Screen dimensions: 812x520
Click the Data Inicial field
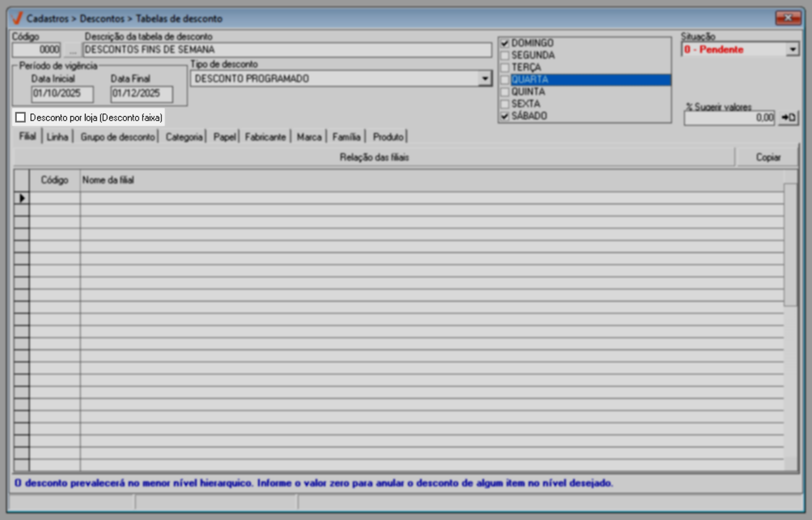pyautogui.click(x=62, y=94)
